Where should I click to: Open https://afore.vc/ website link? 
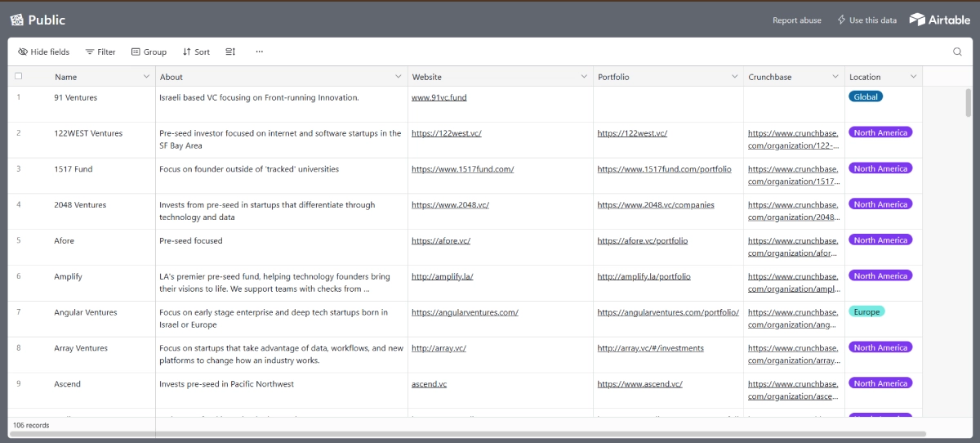tap(441, 241)
